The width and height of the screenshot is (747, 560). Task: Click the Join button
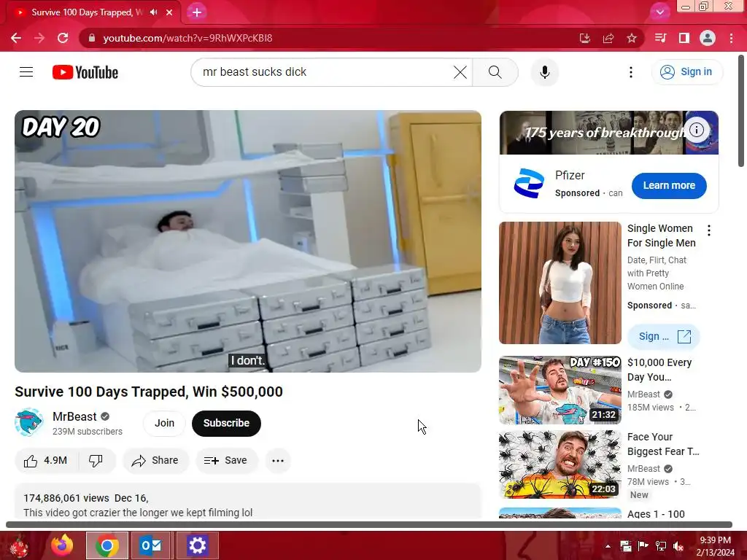164,423
